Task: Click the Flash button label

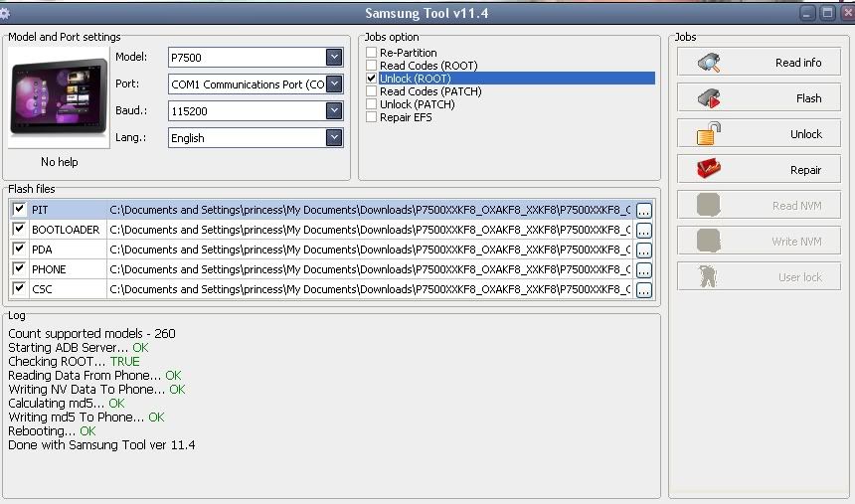Action: (x=808, y=98)
